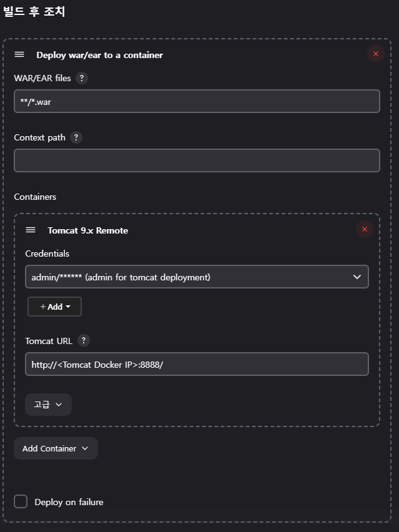Click into the empty Context path field
The height and width of the screenshot is (532, 399).
pos(197,160)
